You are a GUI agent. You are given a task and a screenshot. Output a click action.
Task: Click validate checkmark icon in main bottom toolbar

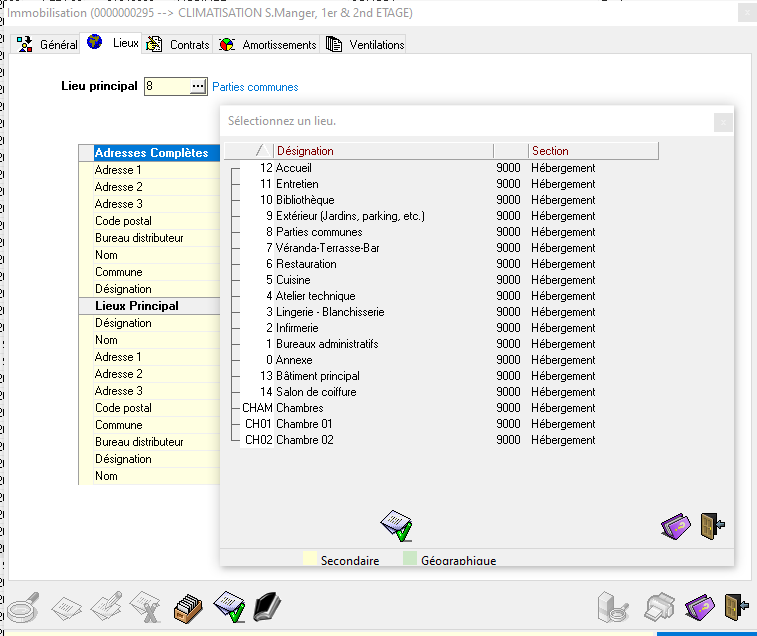click(x=229, y=606)
